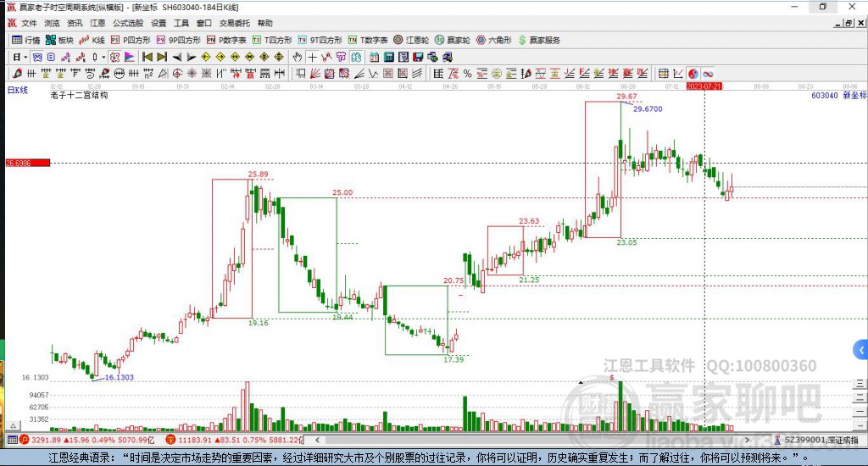The height and width of the screenshot is (466, 868).
Task: Open the 板块 sector view
Action: point(59,40)
